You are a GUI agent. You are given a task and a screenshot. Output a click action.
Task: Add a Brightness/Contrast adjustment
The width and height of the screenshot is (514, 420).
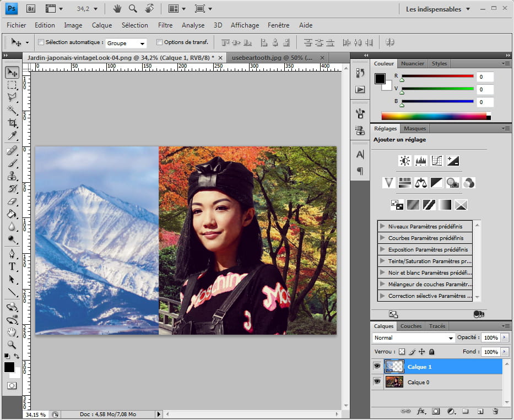[x=404, y=161]
